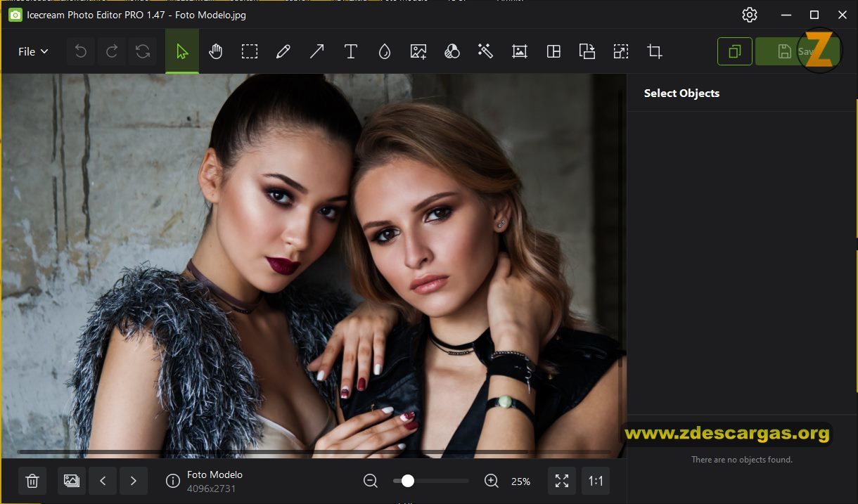The width and height of the screenshot is (858, 504).
Task: Set zoom to 1:1 actual size
Action: [x=596, y=481]
